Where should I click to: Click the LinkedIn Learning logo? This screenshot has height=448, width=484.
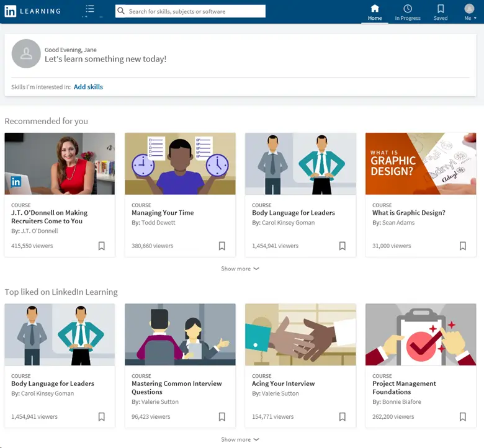[32, 11]
